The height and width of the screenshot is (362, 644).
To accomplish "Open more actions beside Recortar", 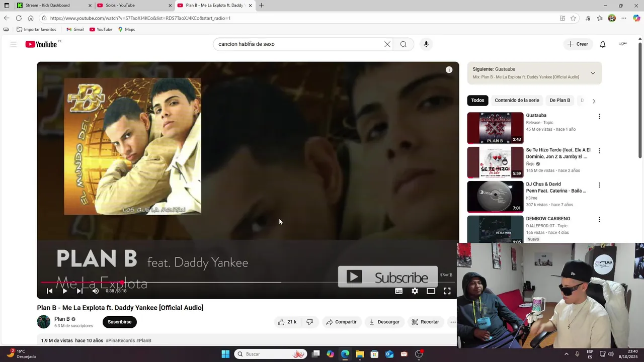I will tap(453, 322).
